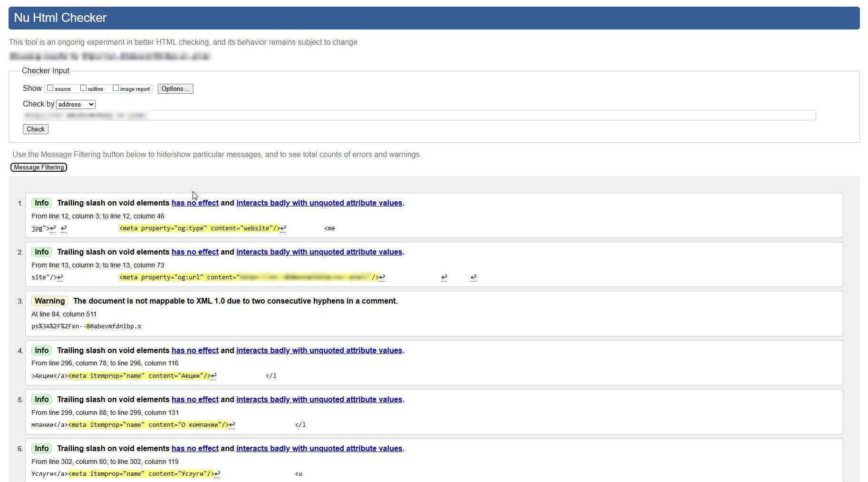The image size is (868, 482).
Task: Click the Info badge in message 4
Action: 42,350
